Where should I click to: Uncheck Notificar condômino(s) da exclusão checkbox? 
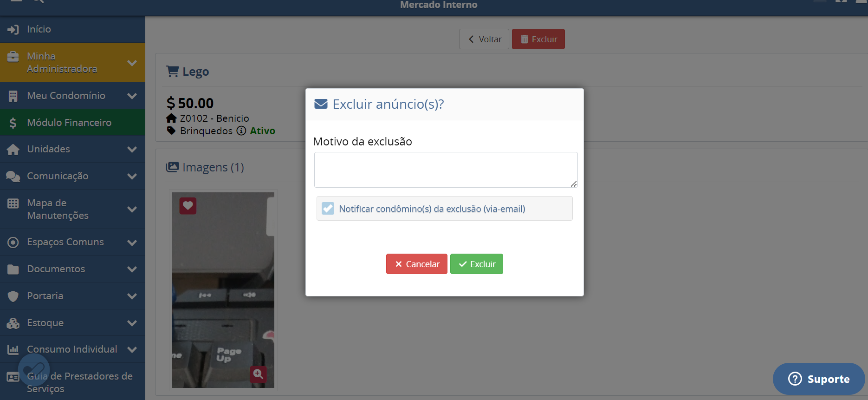pyautogui.click(x=328, y=209)
